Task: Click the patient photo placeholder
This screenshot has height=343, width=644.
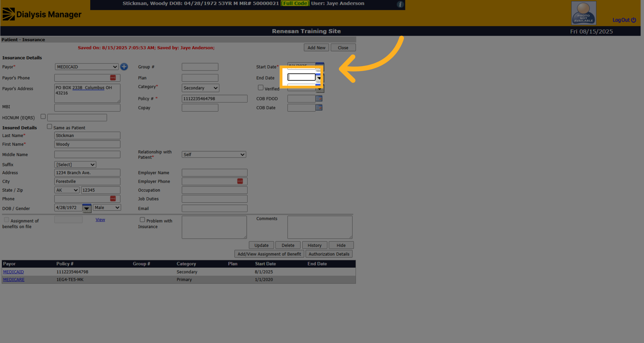Action: coord(584,13)
